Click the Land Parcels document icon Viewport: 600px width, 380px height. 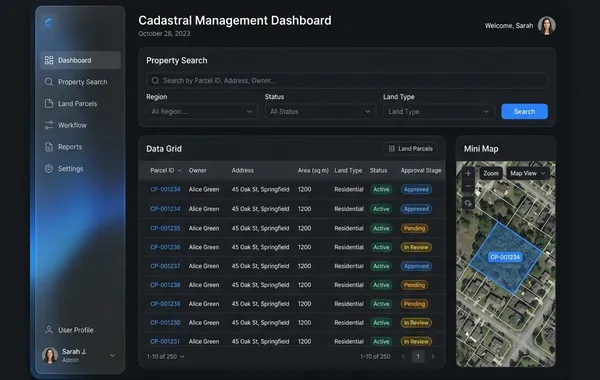pyautogui.click(x=49, y=103)
